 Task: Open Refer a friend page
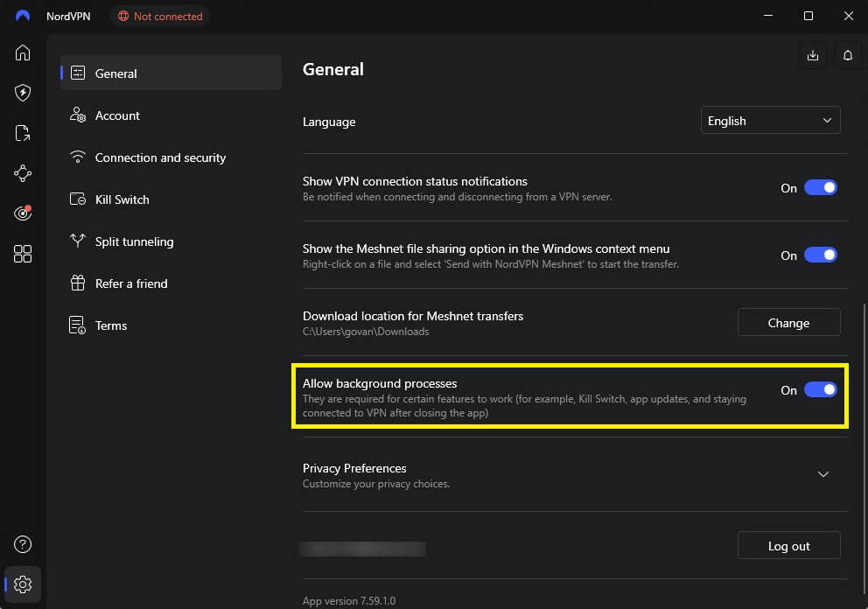(x=171, y=283)
